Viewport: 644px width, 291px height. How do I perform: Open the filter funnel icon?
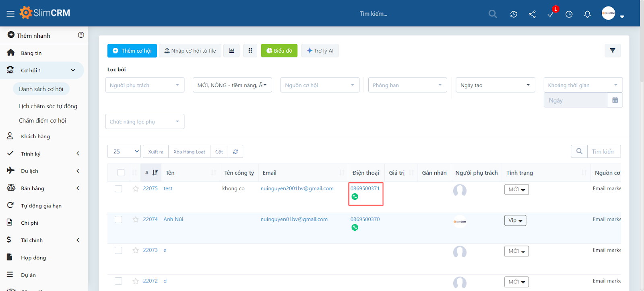click(x=612, y=51)
